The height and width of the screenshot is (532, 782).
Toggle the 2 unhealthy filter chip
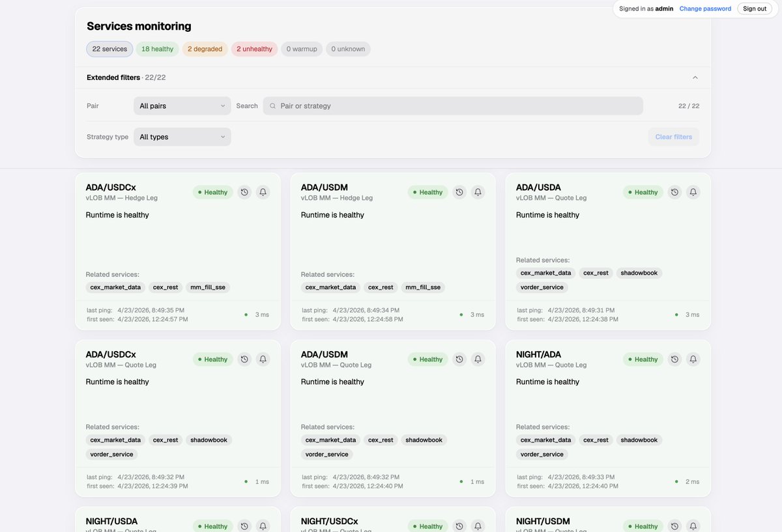click(x=255, y=49)
